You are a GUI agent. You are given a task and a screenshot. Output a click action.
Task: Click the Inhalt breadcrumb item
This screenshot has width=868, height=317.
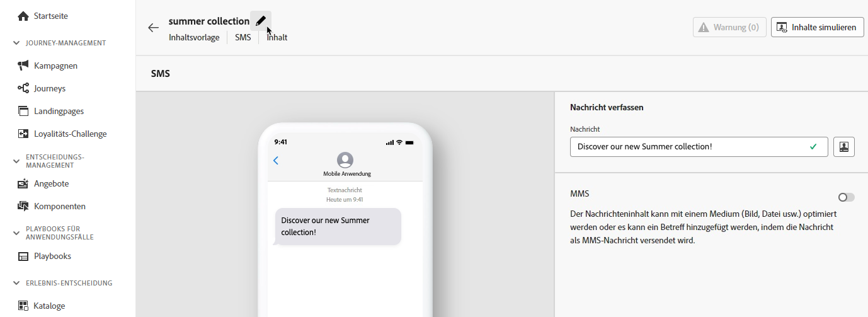(x=277, y=37)
